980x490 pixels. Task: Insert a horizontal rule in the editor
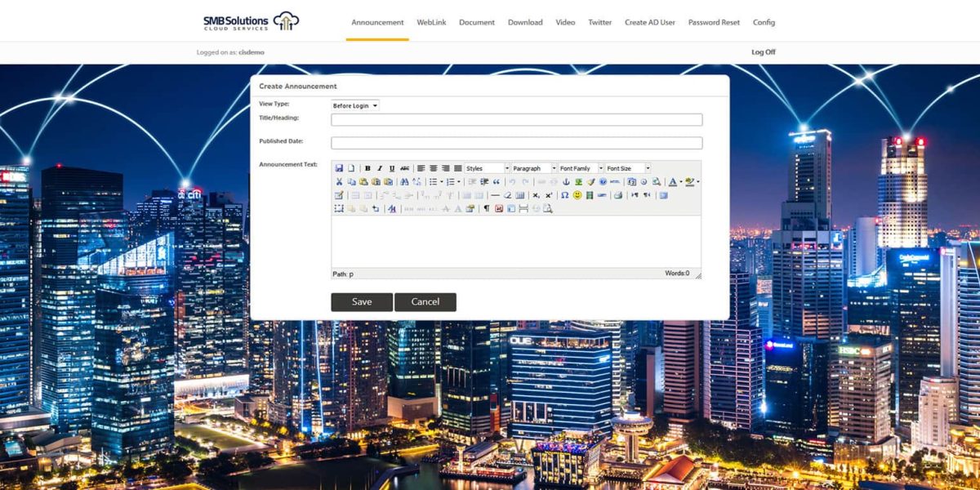(494, 196)
